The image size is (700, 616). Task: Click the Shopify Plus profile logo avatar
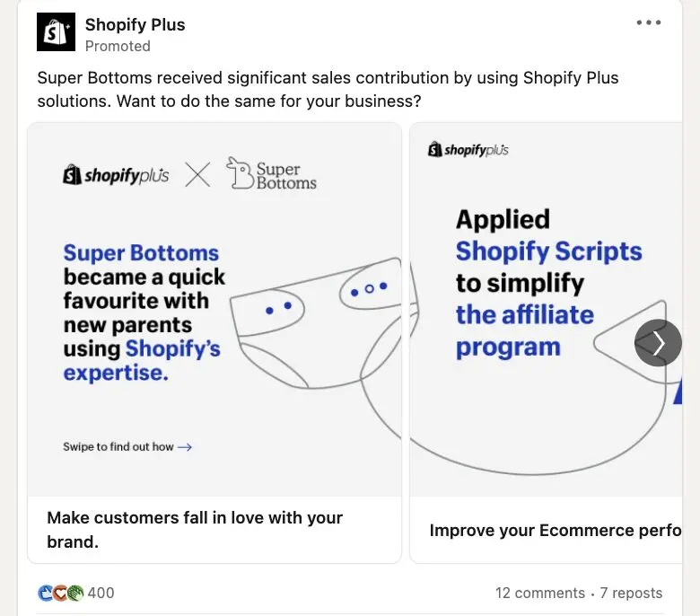[x=56, y=32]
